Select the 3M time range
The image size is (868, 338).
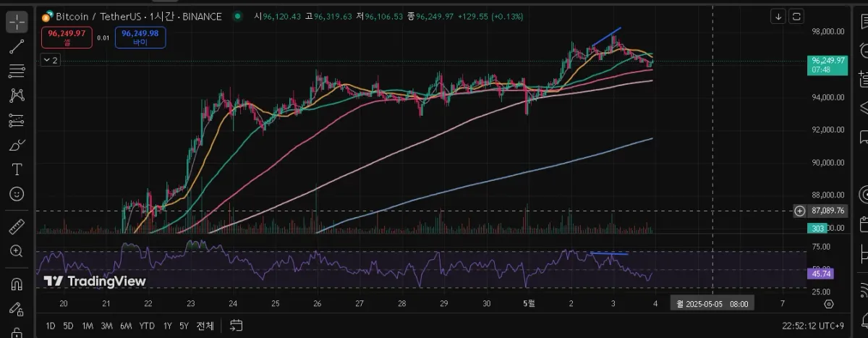pyautogui.click(x=106, y=326)
